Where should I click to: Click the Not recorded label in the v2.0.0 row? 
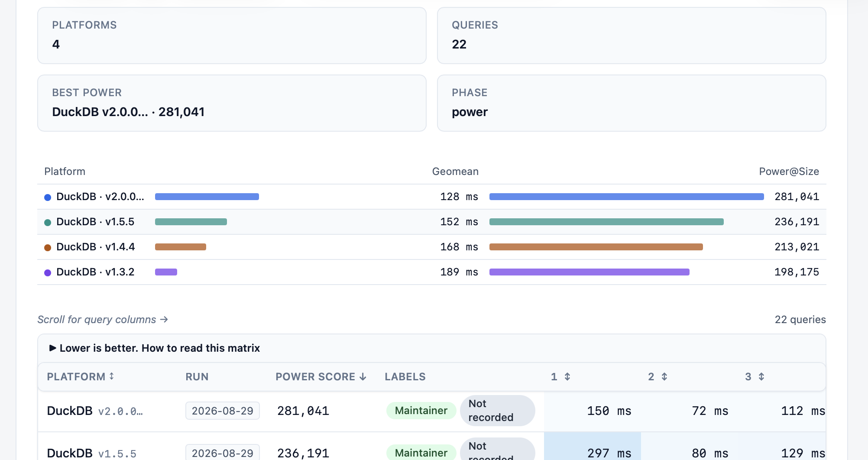pos(497,411)
